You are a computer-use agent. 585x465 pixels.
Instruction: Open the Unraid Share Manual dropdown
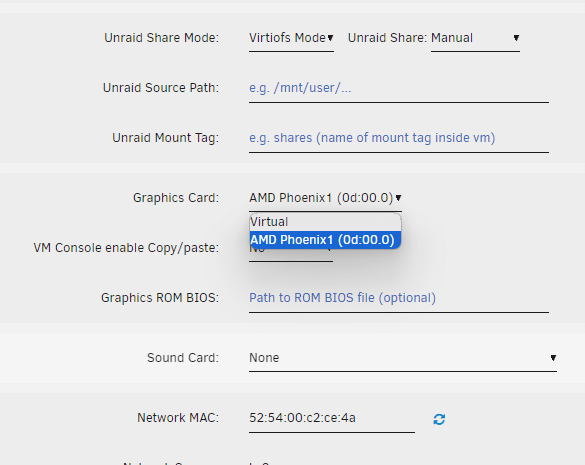(475, 38)
